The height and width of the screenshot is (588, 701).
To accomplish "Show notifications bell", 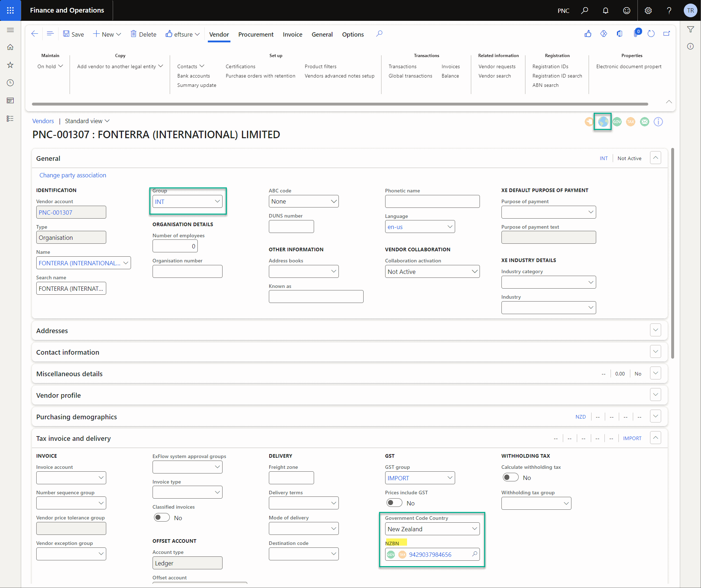I will [606, 10].
